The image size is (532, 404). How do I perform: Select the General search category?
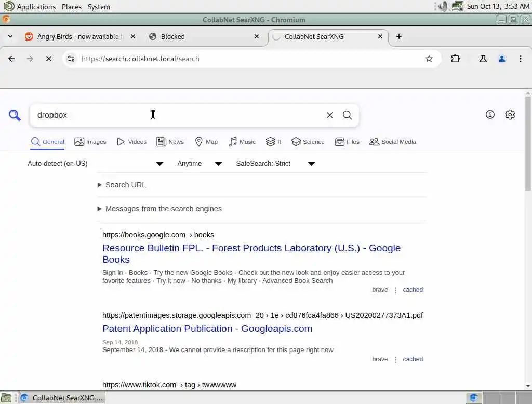47,142
